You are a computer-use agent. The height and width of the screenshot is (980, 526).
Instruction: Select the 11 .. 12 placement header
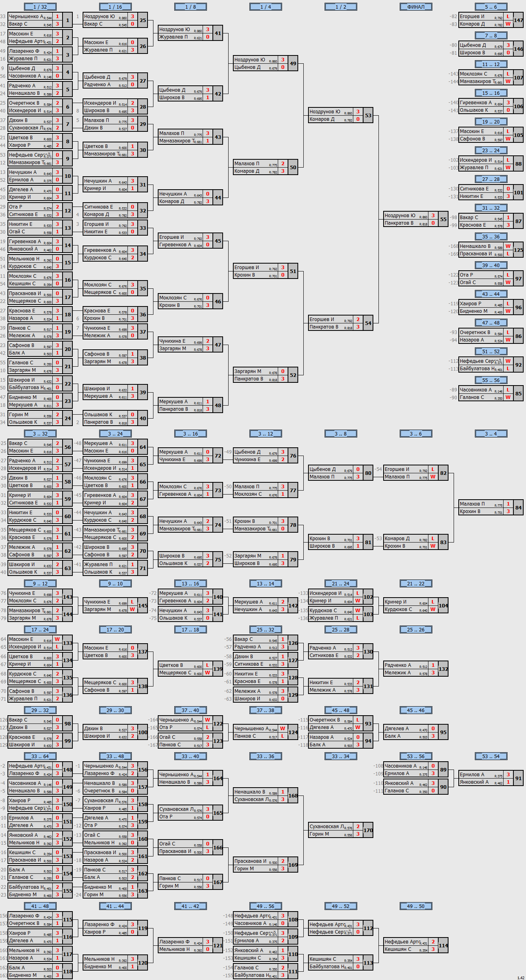coord(491,64)
